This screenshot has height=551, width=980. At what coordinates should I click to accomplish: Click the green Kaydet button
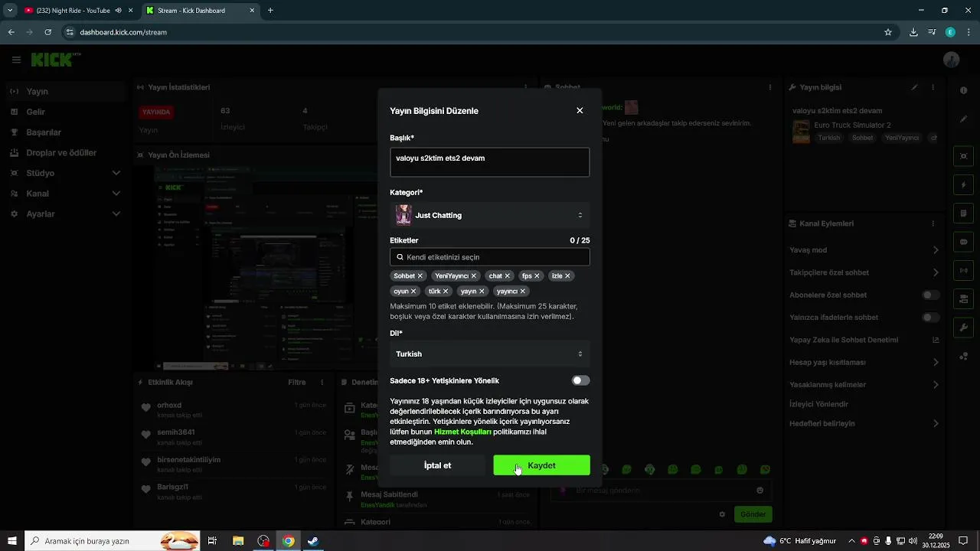click(541, 465)
